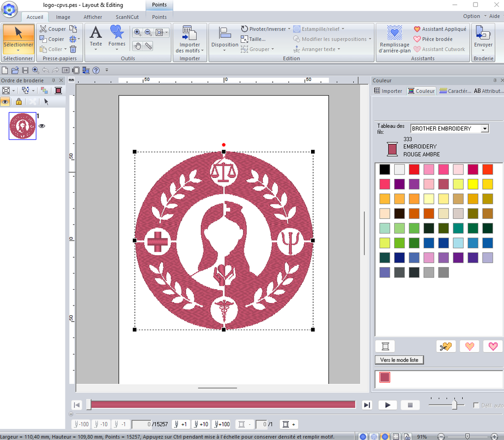
Task: Toggle visibility eye next to thumbnail 1
Action: point(42,126)
